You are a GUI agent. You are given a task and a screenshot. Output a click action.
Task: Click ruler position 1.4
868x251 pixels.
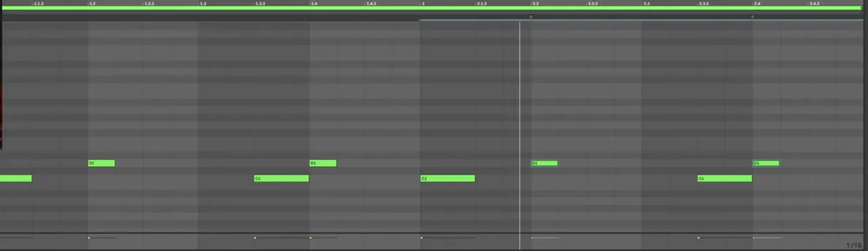pyautogui.click(x=313, y=3)
